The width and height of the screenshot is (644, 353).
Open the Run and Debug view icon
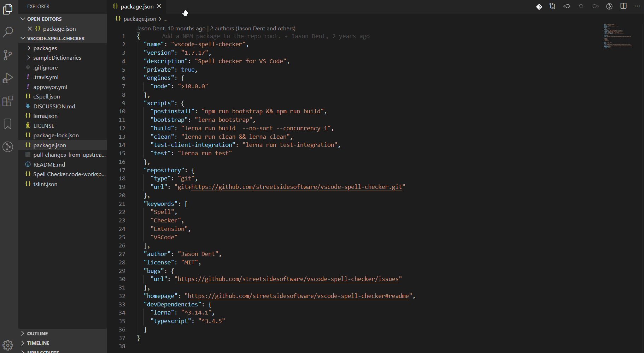[8, 78]
